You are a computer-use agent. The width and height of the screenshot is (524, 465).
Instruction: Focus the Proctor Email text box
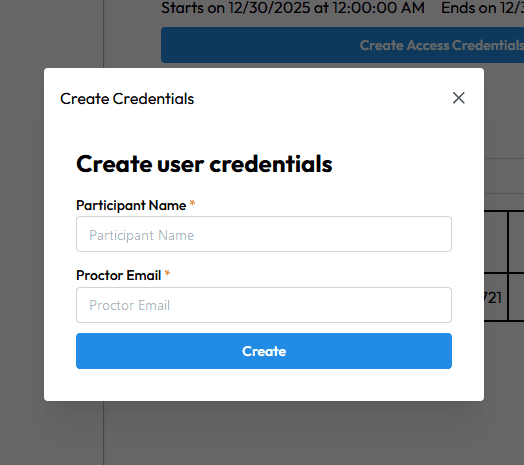(x=264, y=305)
